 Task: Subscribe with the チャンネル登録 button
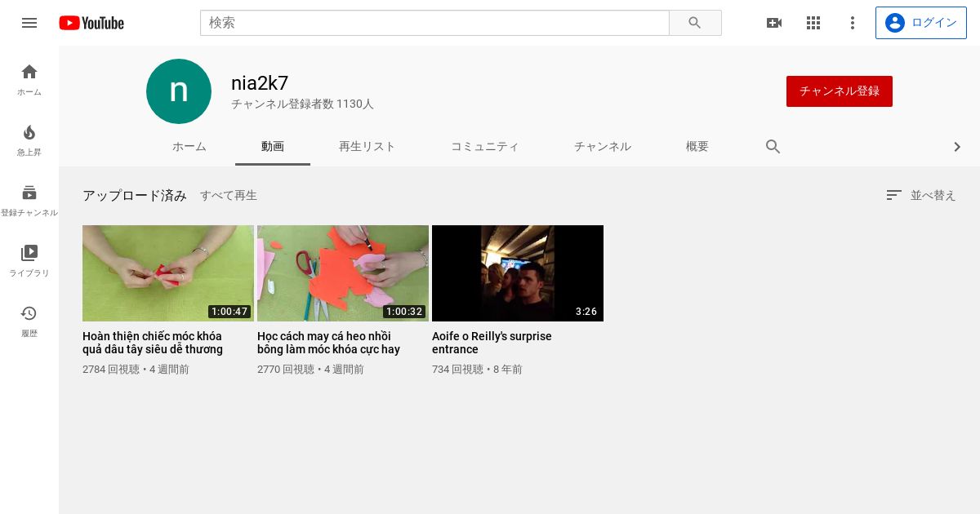(840, 91)
